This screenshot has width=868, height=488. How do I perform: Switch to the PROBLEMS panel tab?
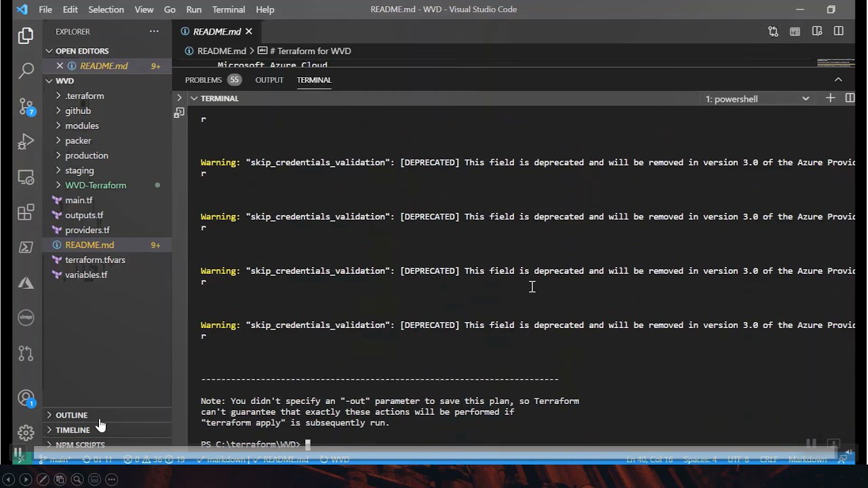coord(212,79)
